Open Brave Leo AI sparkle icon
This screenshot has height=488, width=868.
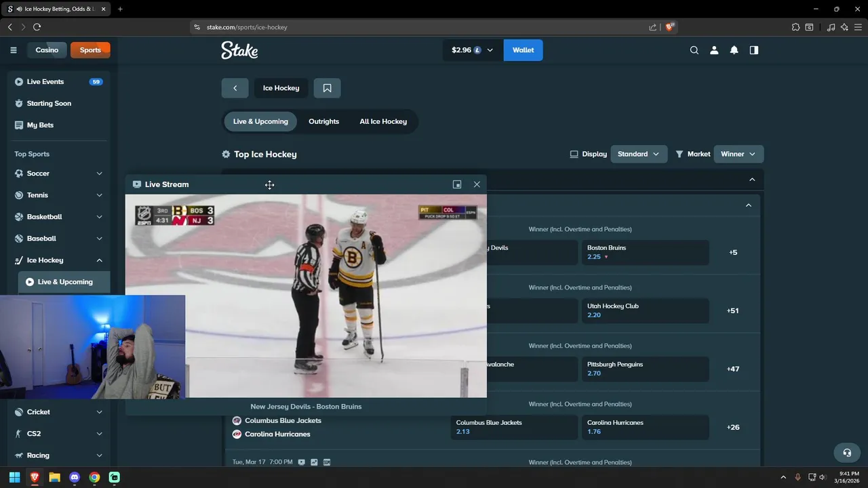pos(844,27)
